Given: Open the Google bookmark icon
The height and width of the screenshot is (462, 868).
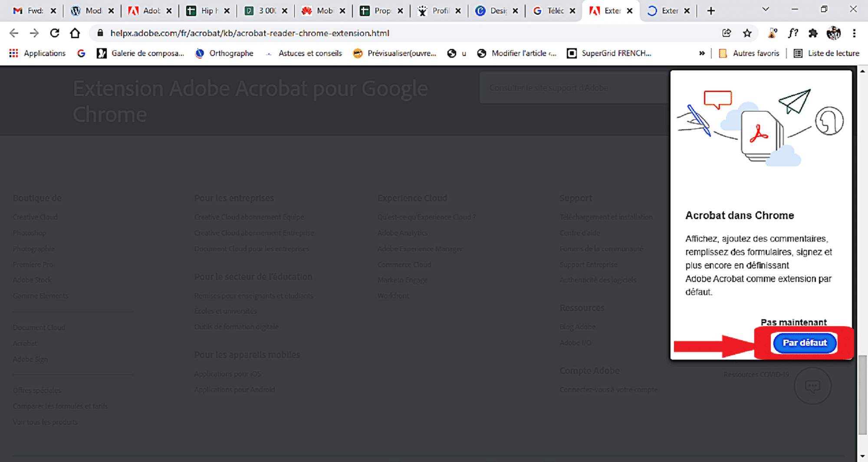Looking at the screenshot, I should click(81, 53).
